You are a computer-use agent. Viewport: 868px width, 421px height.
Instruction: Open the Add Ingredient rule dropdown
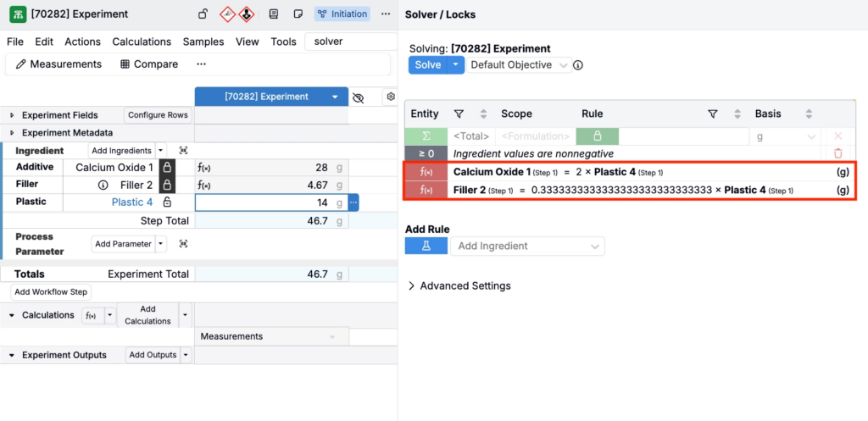click(x=527, y=246)
